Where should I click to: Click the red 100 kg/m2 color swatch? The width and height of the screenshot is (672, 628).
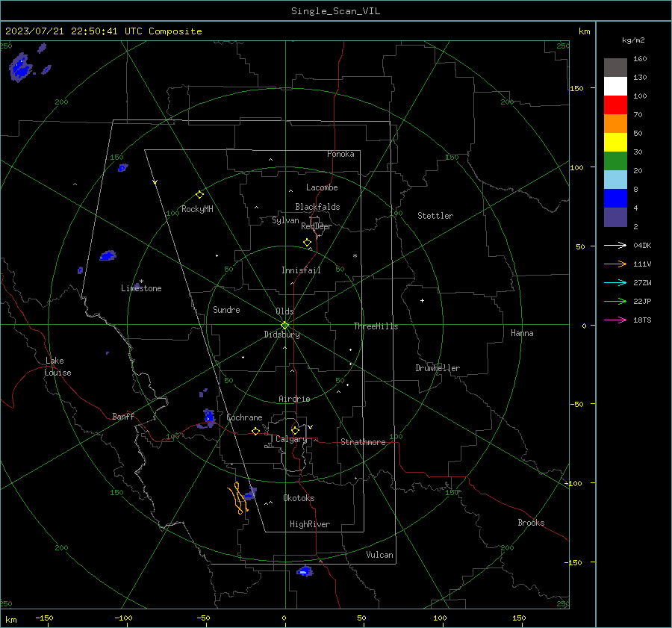click(615, 105)
